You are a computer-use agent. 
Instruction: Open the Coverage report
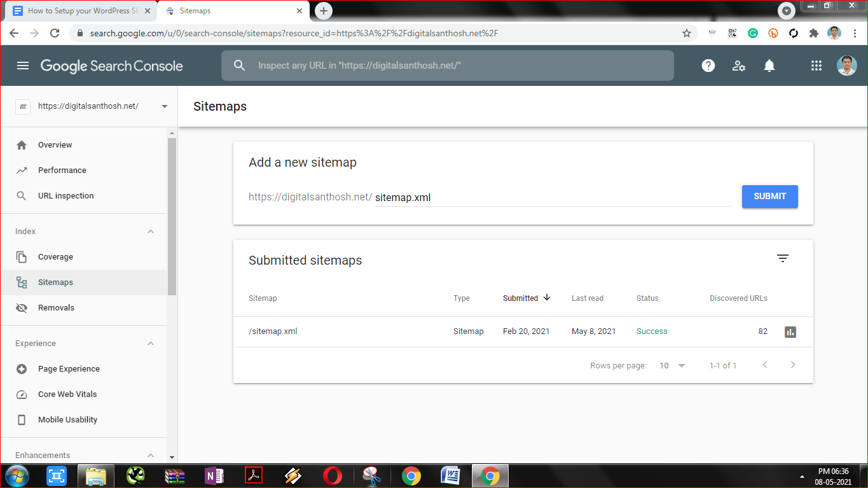coord(83,257)
